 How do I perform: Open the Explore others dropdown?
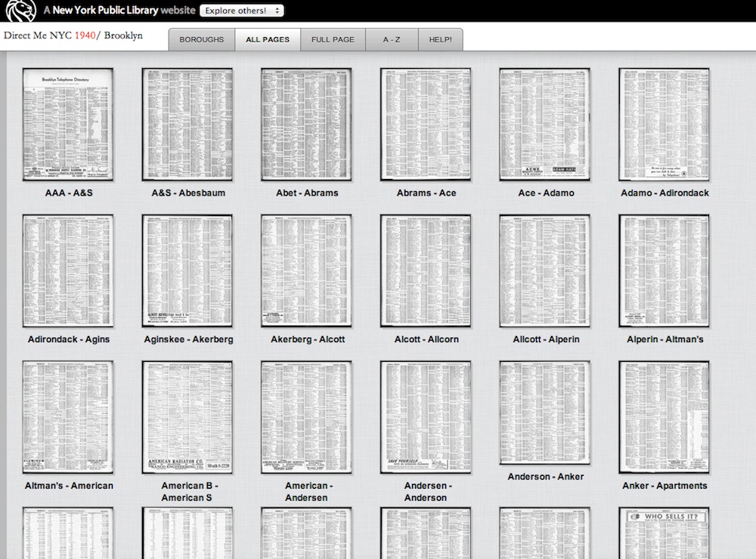tap(242, 11)
